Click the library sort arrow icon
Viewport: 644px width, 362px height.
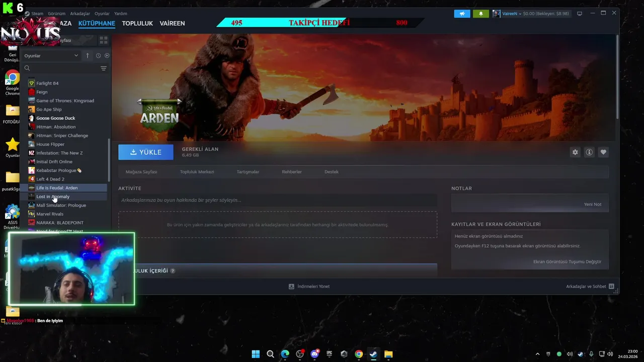(x=88, y=55)
